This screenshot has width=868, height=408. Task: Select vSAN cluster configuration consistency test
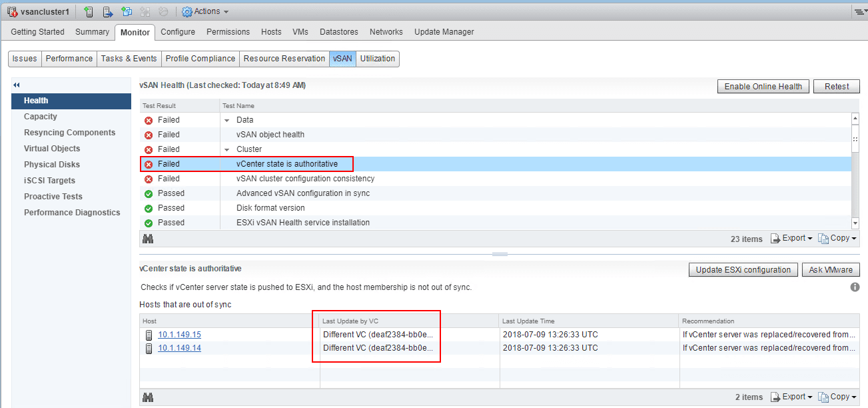[x=495, y=179]
